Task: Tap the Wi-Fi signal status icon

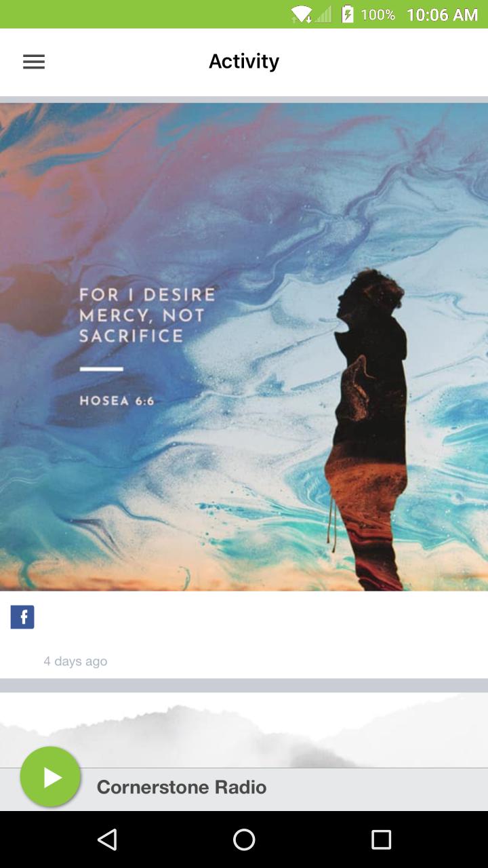Action: click(x=301, y=14)
